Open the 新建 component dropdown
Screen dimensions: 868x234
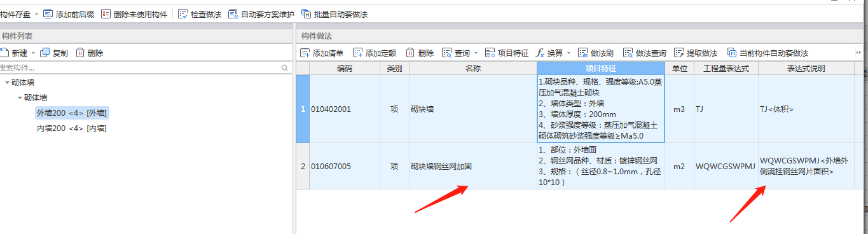click(33, 53)
